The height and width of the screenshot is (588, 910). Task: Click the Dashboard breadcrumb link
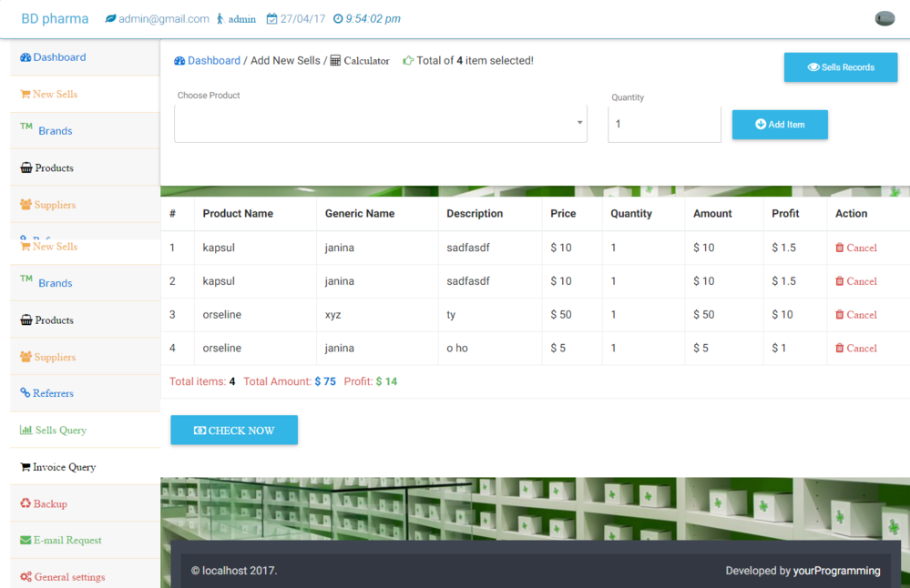click(213, 61)
